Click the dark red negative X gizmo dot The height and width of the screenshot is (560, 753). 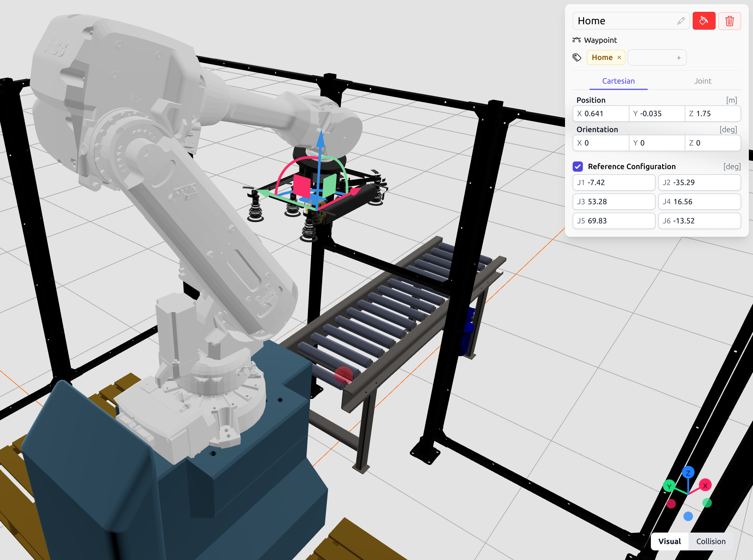pos(670,504)
